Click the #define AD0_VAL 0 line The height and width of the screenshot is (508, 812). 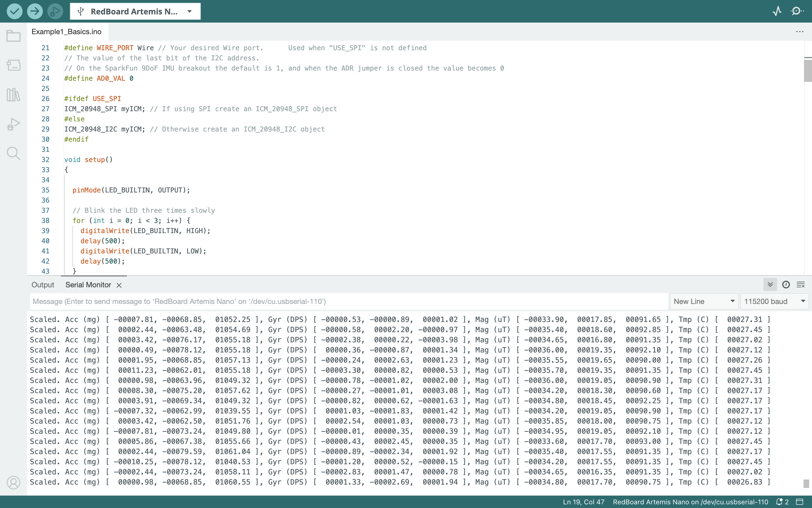click(x=99, y=78)
